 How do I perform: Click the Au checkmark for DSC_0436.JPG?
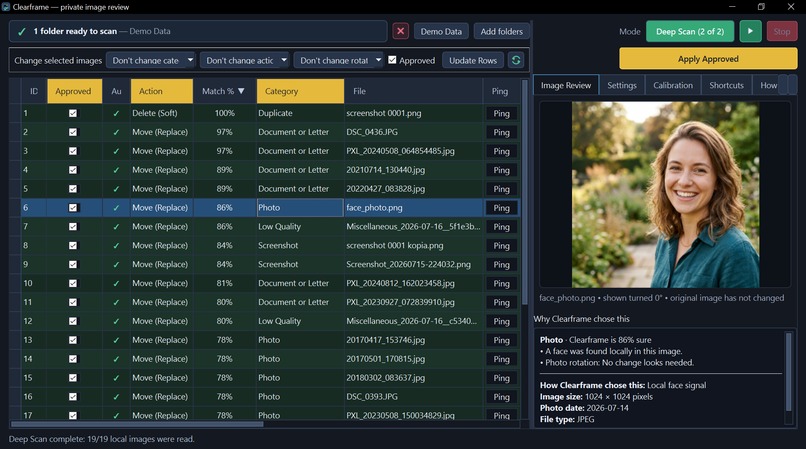tap(116, 132)
